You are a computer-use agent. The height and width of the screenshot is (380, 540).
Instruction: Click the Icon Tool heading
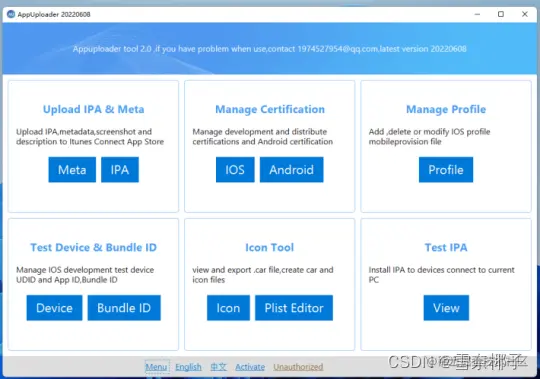point(269,247)
